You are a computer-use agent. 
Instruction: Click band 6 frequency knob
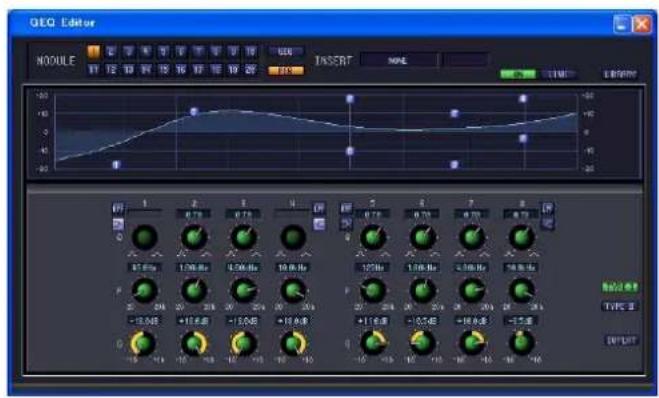[422, 290]
